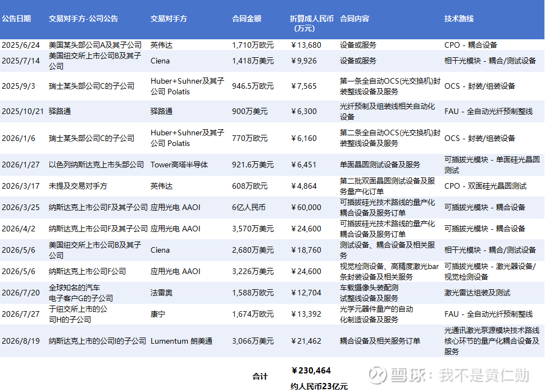Screen dimensions: 545x392
Task: Select the cell 第一条全自动OCS封装整线设备及服务
Action: [x=390, y=86]
